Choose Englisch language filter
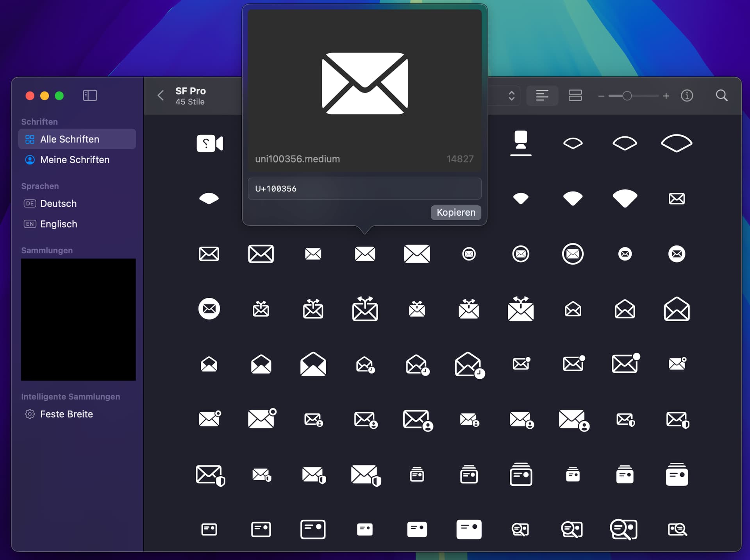750x560 pixels. tap(59, 224)
